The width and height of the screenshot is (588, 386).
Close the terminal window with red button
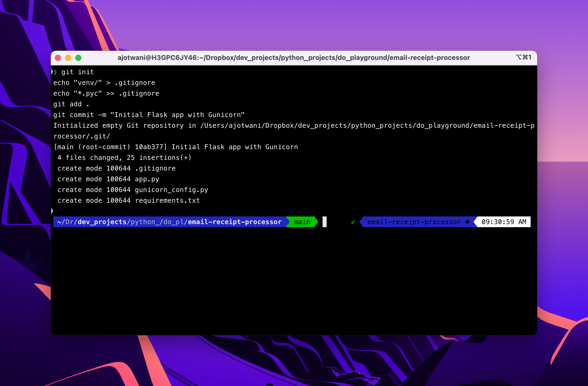click(x=58, y=58)
